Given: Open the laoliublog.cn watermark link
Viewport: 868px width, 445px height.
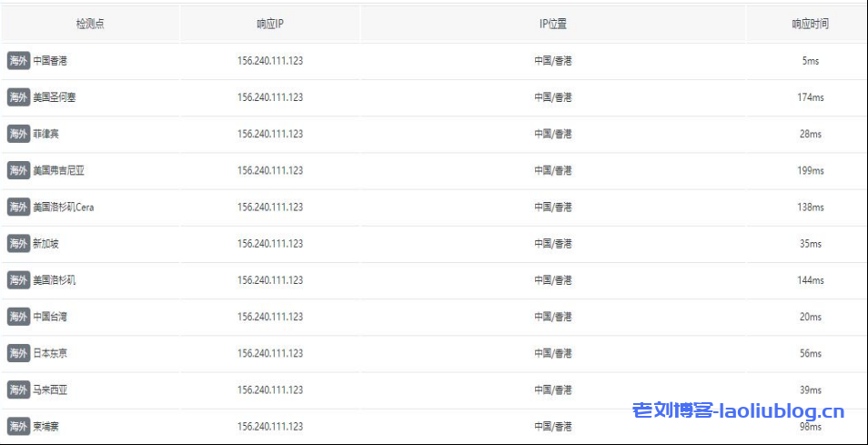Looking at the screenshot, I should click(x=738, y=412).
